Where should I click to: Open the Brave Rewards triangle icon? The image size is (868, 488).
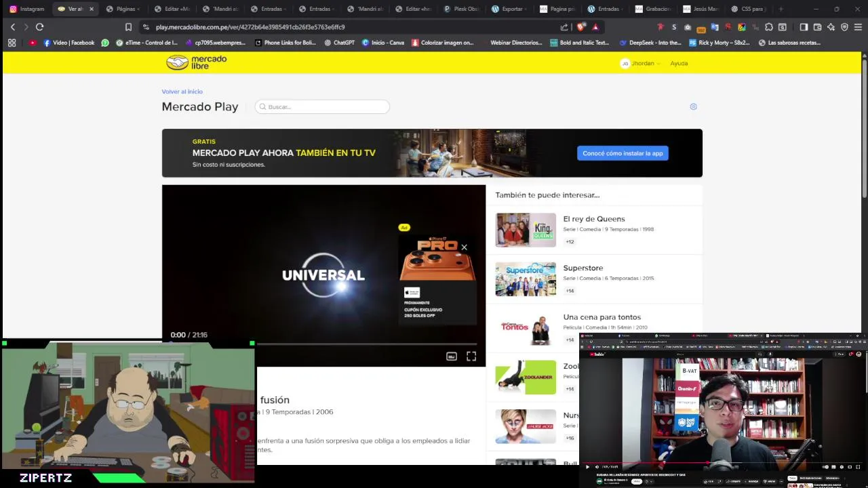point(595,27)
